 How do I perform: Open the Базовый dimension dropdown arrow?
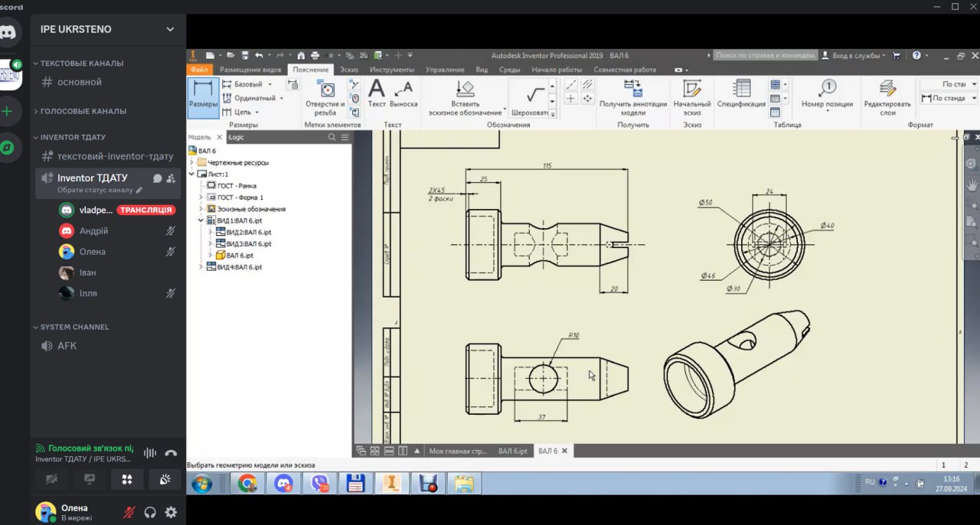point(269,84)
